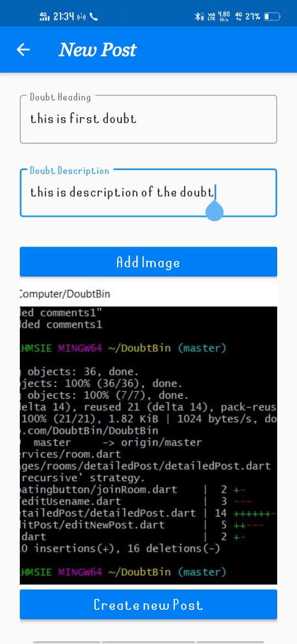
Task: Tap the blue teardrop cursor handle
Action: [x=214, y=211]
